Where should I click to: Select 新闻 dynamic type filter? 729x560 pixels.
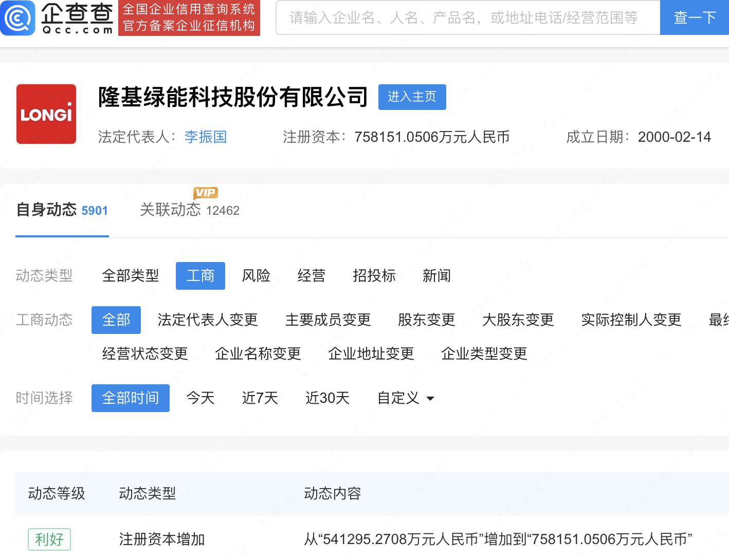tap(437, 276)
